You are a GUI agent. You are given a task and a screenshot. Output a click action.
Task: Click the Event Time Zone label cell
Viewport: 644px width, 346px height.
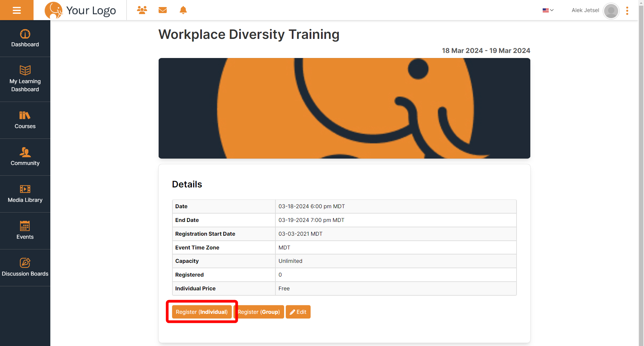coord(224,247)
